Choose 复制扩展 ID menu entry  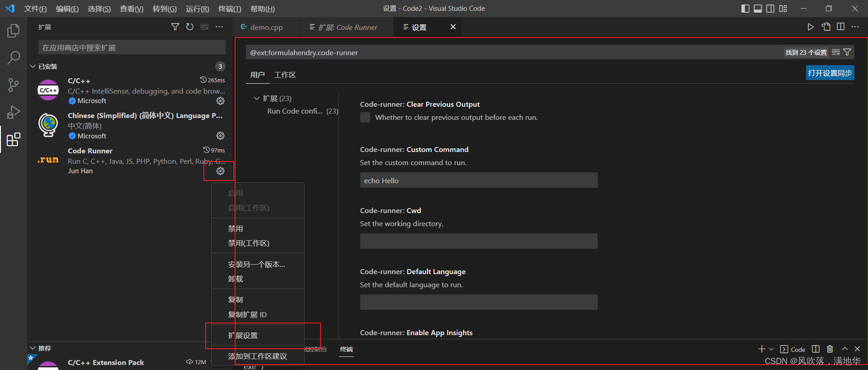click(258, 315)
